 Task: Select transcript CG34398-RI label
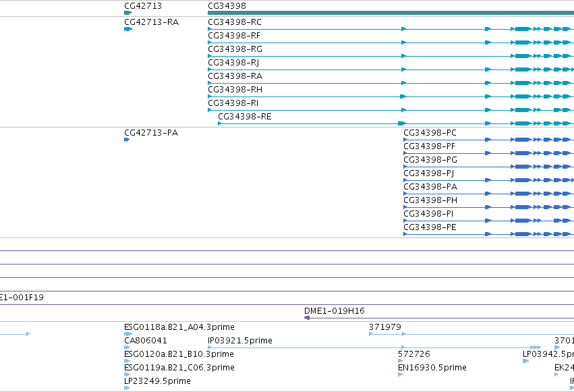point(233,103)
